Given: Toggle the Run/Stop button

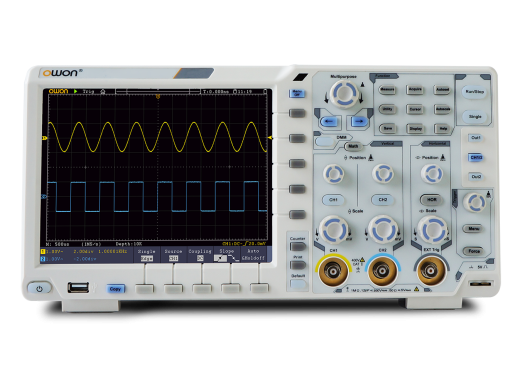Looking at the screenshot, I should (474, 92).
